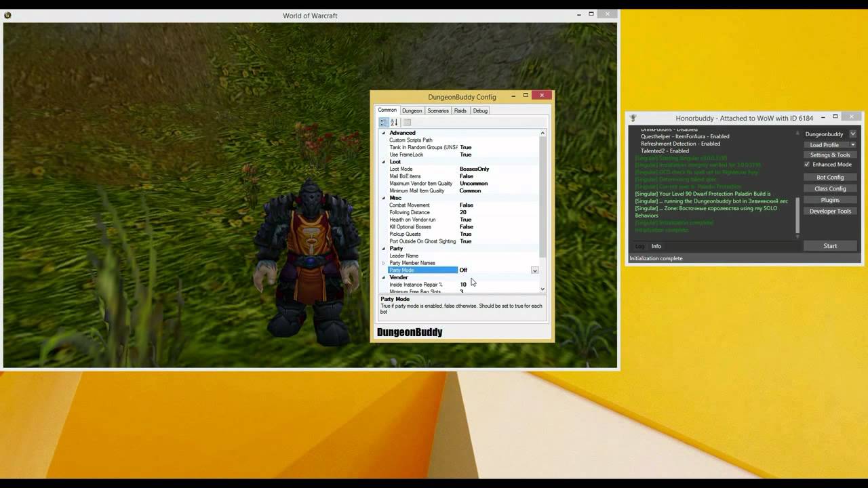The width and height of the screenshot is (868, 488).
Task: Switch to the Common tab
Action: point(387,110)
